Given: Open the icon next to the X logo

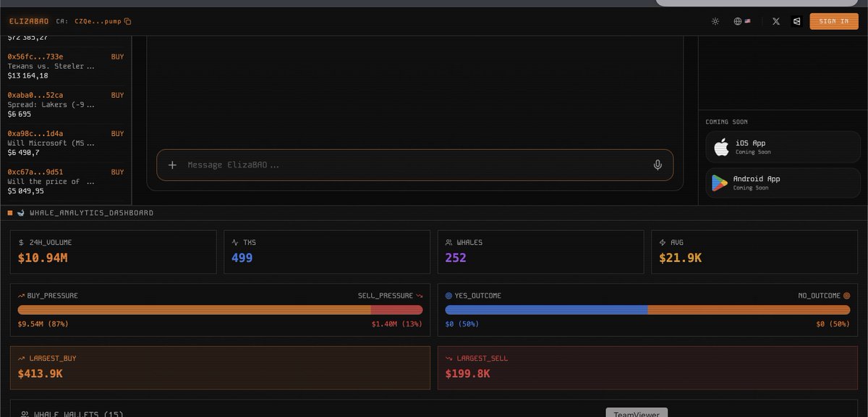Looking at the screenshot, I should coord(796,22).
